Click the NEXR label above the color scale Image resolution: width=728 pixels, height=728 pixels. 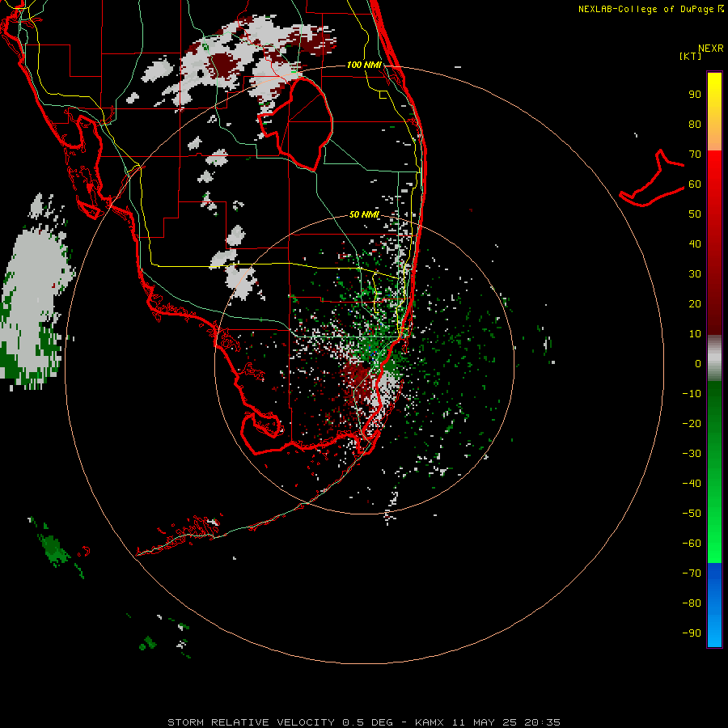click(x=710, y=49)
